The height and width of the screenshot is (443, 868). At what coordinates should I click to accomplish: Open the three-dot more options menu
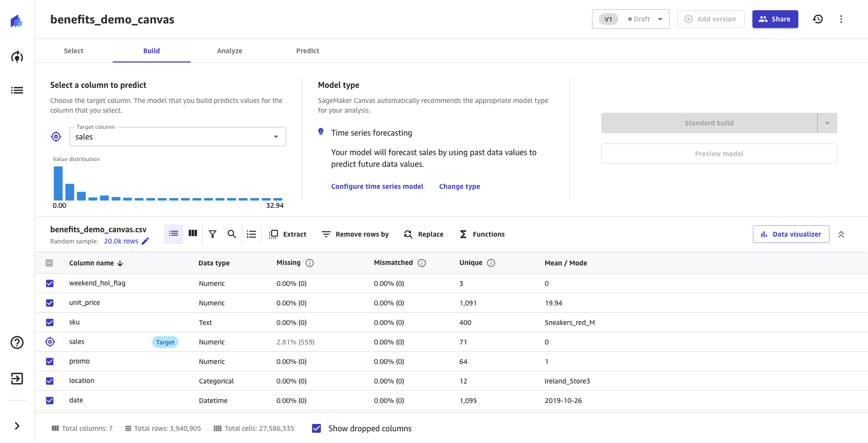[841, 19]
